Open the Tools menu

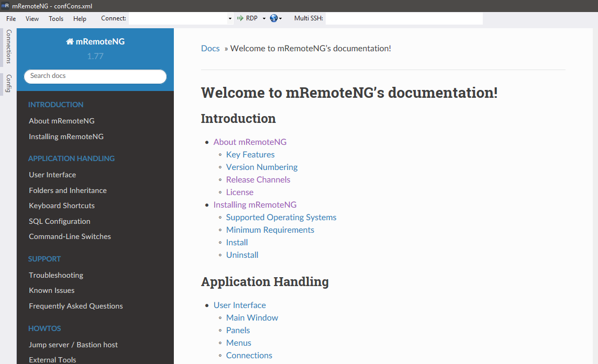pyautogui.click(x=56, y=18)
